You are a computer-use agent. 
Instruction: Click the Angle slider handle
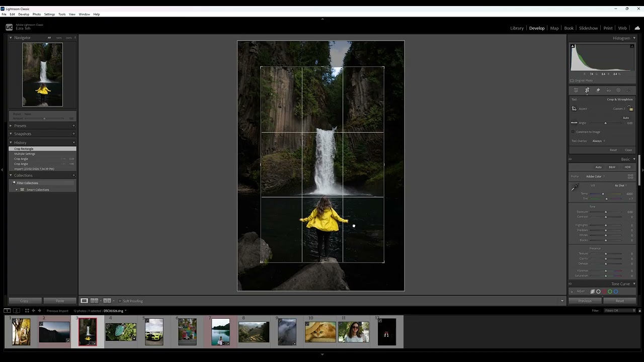coord(605,123)
